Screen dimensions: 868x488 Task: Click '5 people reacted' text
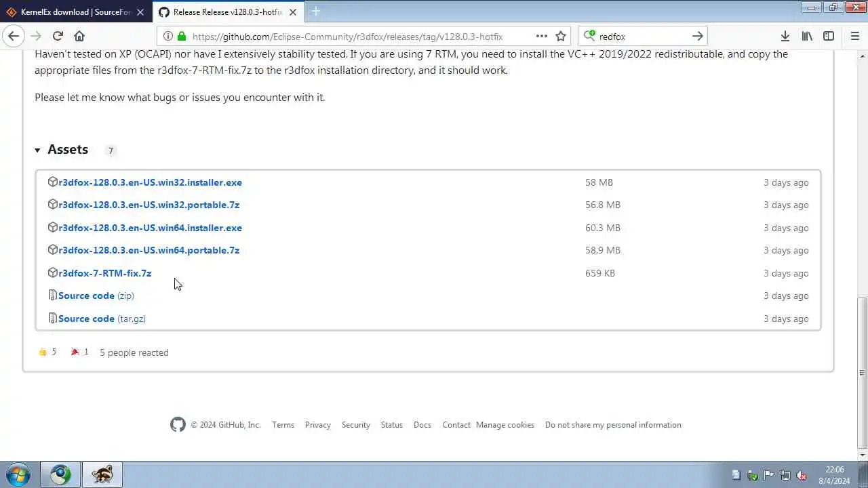134,352
